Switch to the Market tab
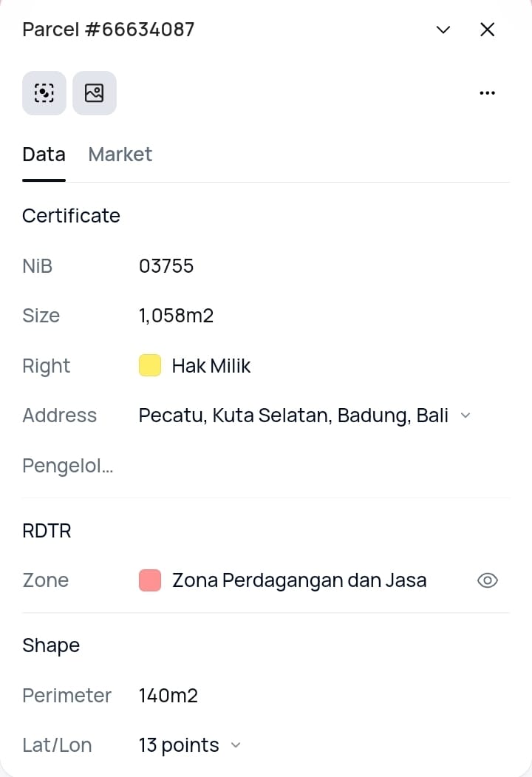 point(120,154)
